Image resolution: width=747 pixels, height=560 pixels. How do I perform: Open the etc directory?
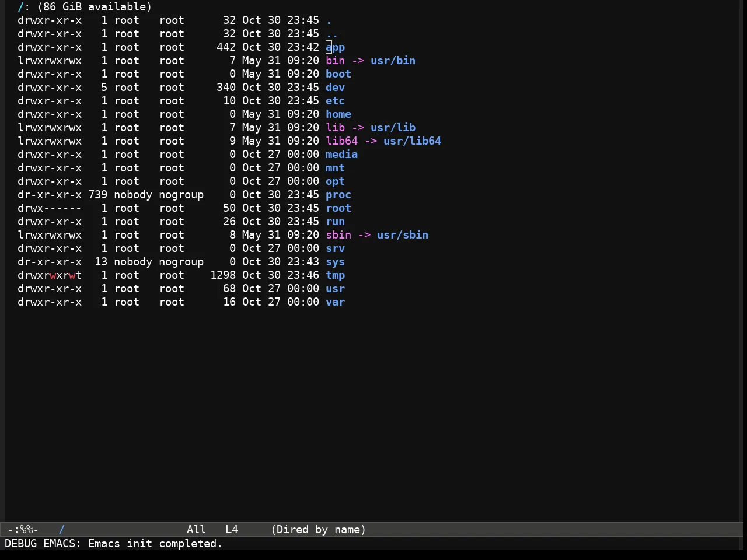pyautogui.click(x=336, y=101)
